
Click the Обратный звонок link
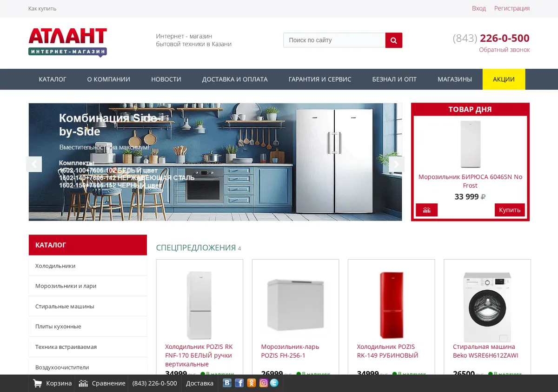504,50
